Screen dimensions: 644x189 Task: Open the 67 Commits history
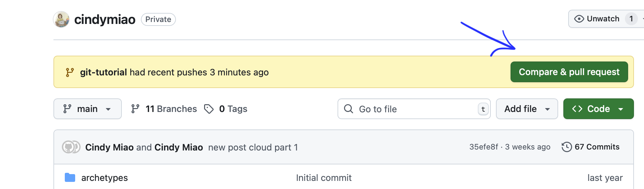point(597,147)
